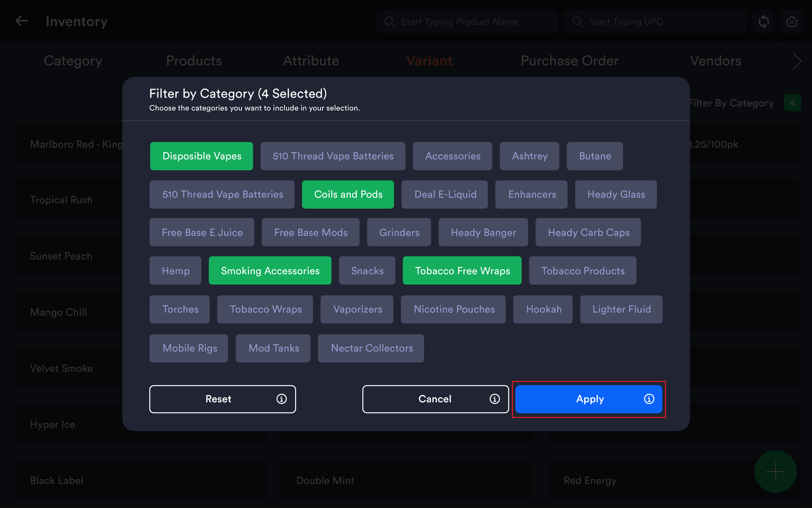Select the Variant tab
The image size is (812, 508).
click(429, 61)
